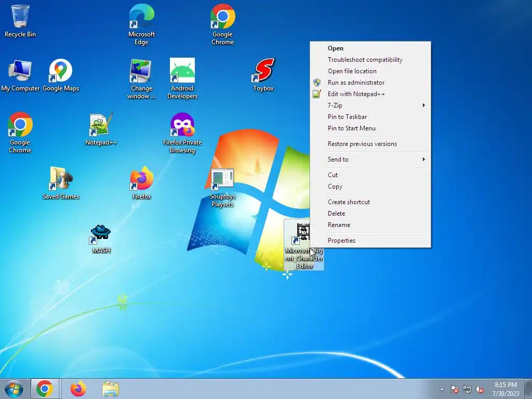Image resolution: width=532 pixels, height=399 pixels.
Task: Select Create shortcut
Action: 370,202
